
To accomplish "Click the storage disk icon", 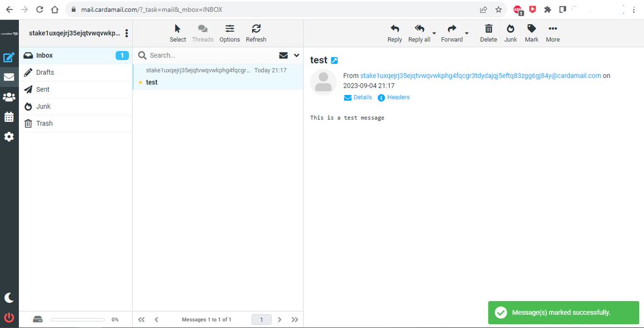I will coord(37,319).
